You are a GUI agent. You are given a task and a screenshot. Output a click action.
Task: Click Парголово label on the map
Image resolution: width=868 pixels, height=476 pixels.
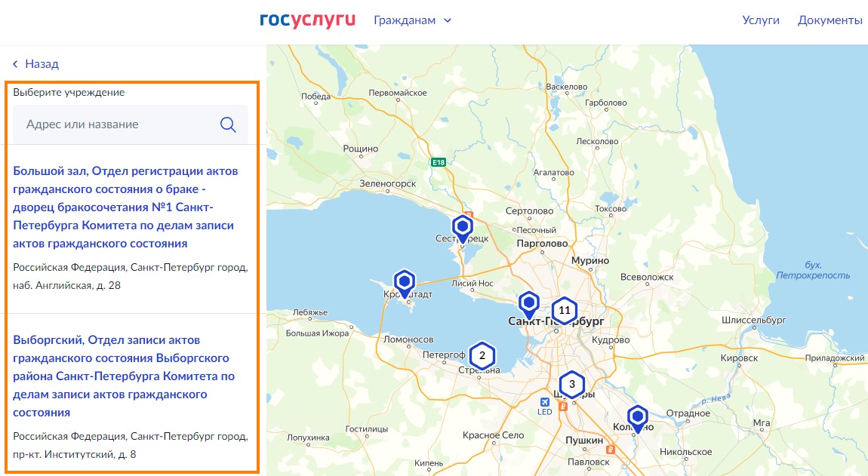(x=542, y=243)
